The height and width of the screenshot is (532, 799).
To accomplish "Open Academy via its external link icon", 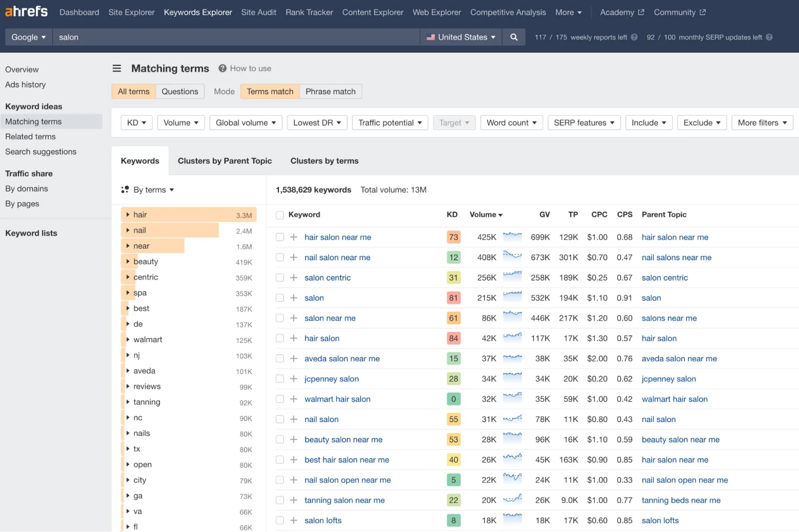I will point(640,12).
